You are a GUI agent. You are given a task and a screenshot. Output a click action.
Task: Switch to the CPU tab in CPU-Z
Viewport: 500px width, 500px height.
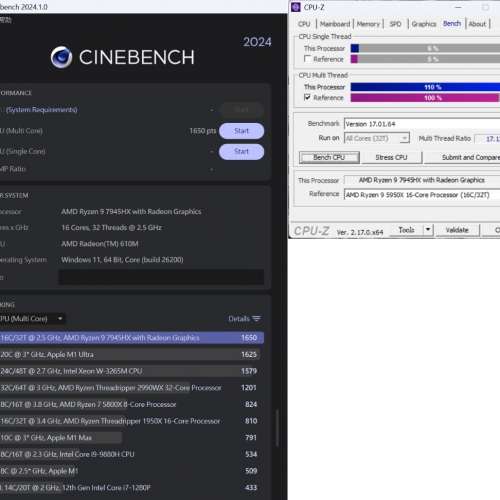click(x=304, y=24)
